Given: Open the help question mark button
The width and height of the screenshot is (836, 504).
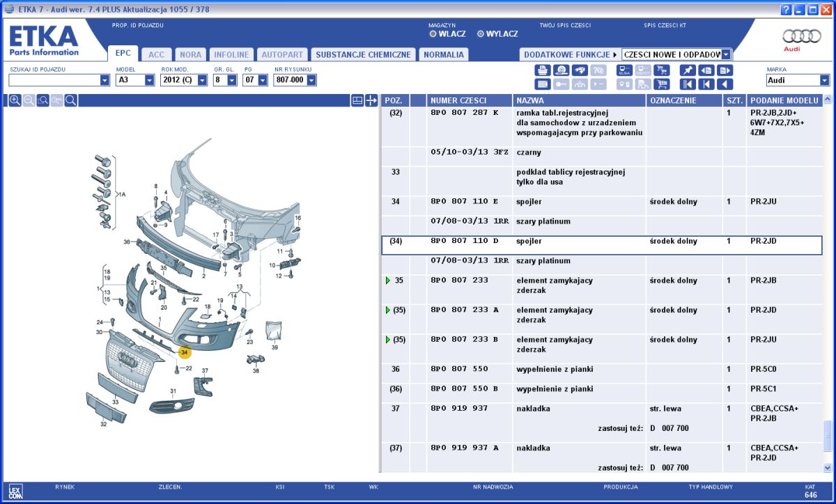Looking at the screenshot, I should tap(787, 10).
